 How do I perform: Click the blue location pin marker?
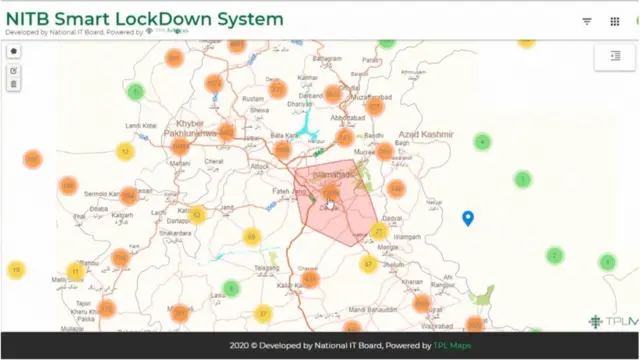(x=468, y=218)
